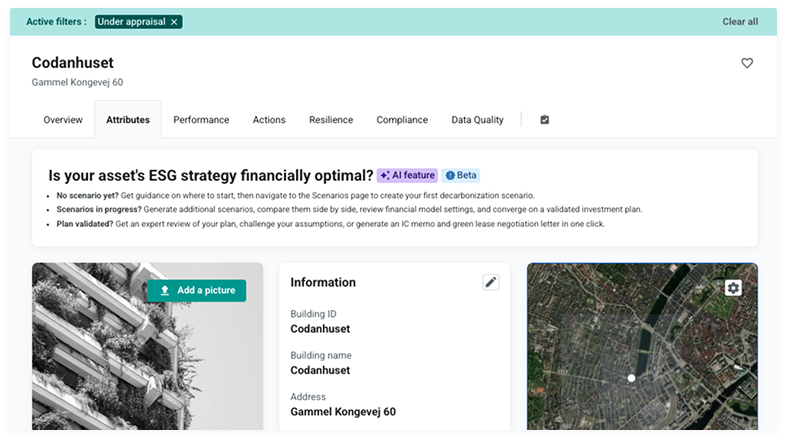This screenshot has width=787, height=442.
Task: Go to the Compliance tab
Action: click(402, 120)
